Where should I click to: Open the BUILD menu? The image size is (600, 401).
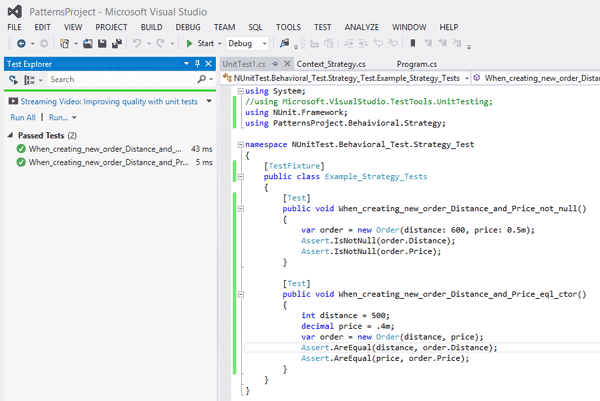click(x=152, y=27)
